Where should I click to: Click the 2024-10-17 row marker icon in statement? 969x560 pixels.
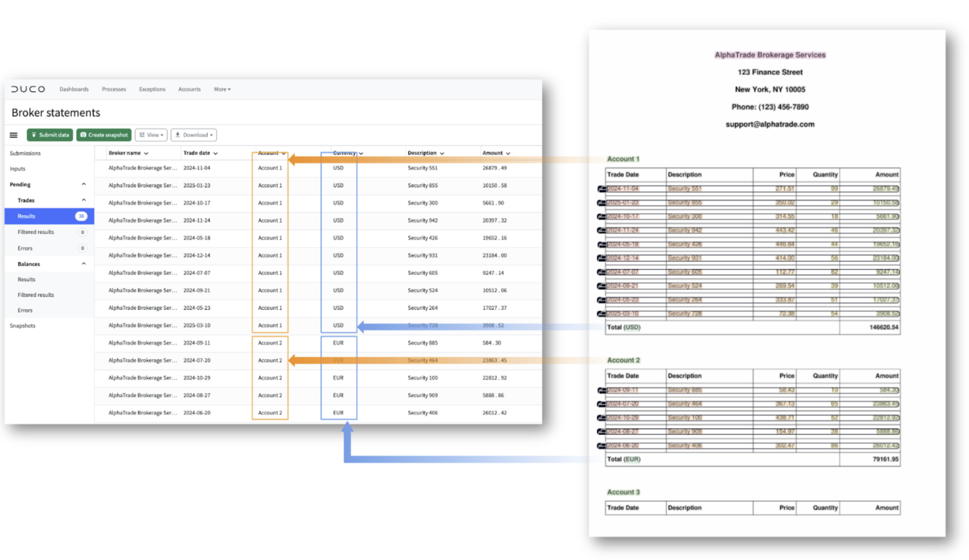click(602, 217)
